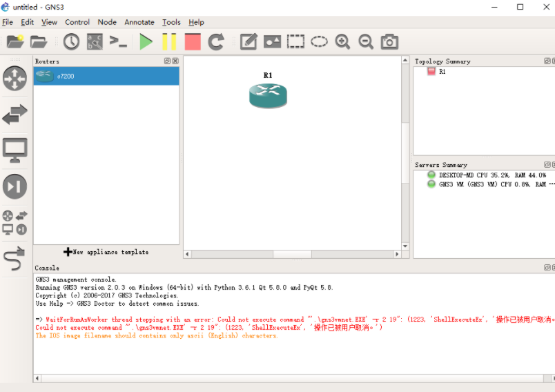Click the IOS image filename warning text
This screenshot has width=555, height=392.
157,335
